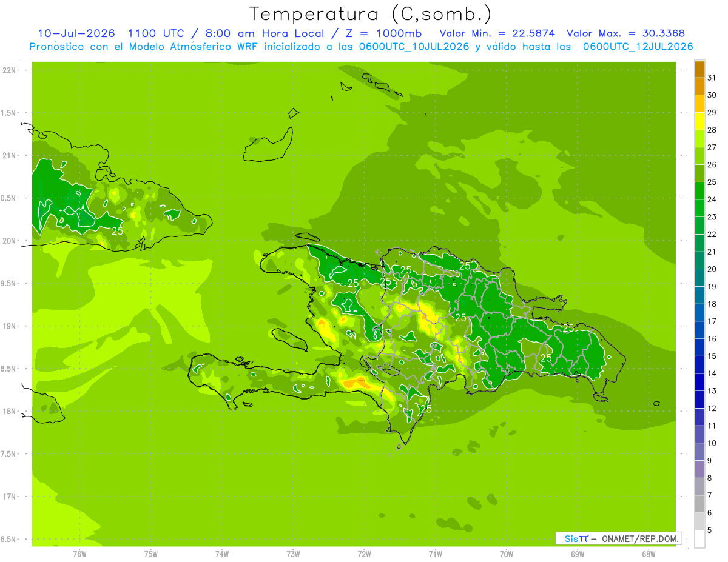Click the legend value "15"
This screenshot has height=562, width=728.
click(712, 356)
